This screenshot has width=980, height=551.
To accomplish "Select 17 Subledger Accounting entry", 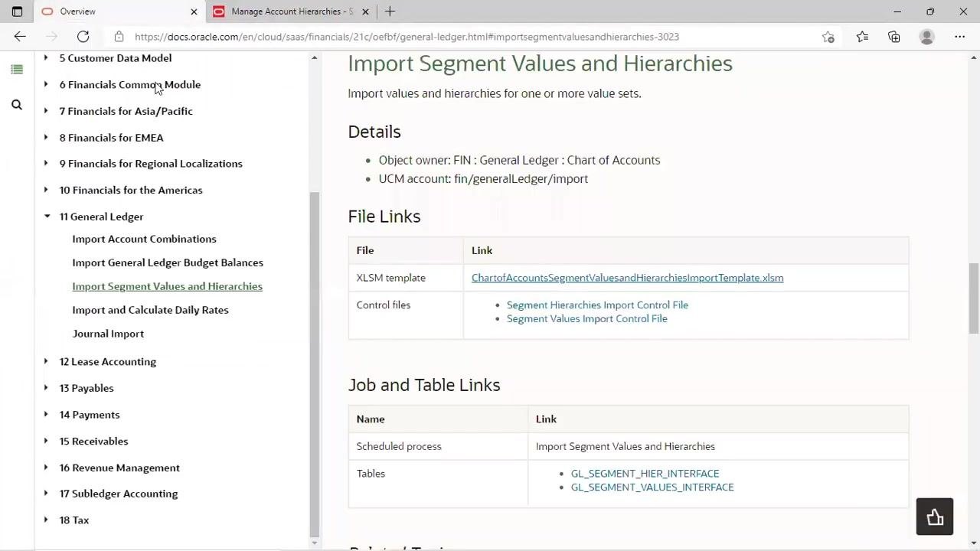I will pyautogui.click(x=119, y=494).
